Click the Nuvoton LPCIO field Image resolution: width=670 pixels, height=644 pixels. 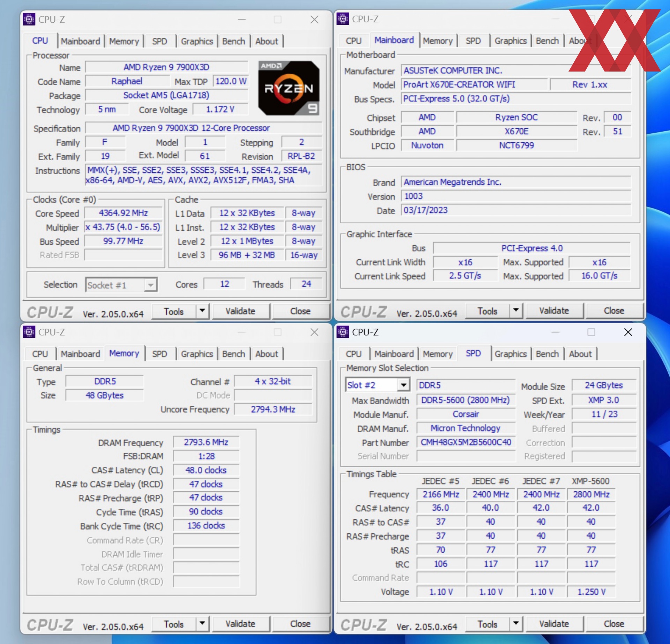point(427,145)
